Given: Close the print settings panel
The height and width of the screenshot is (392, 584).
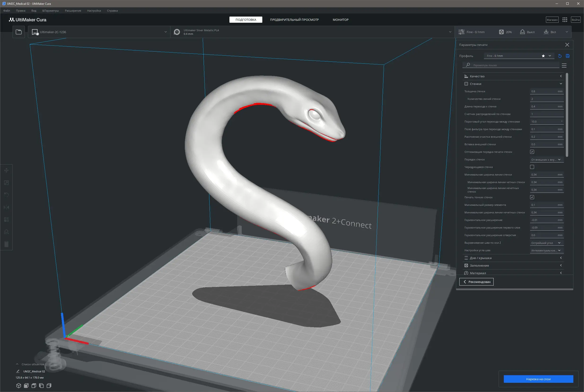Looking at the screenshot, I should (x=567, y=45).
